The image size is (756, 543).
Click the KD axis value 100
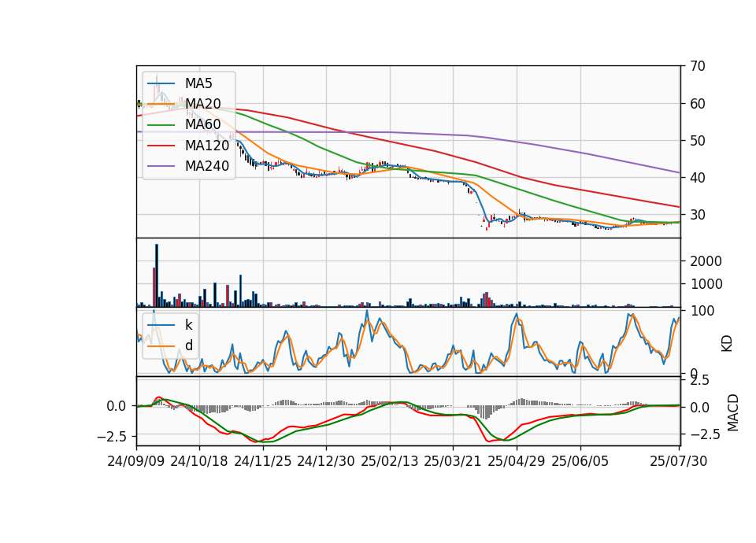tap(702, 311)
